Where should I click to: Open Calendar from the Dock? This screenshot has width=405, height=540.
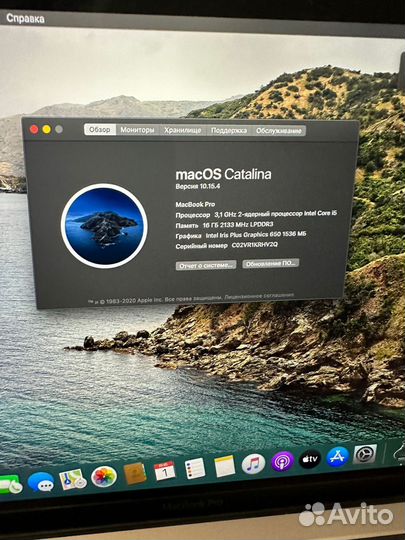click(x=165, y=471)
